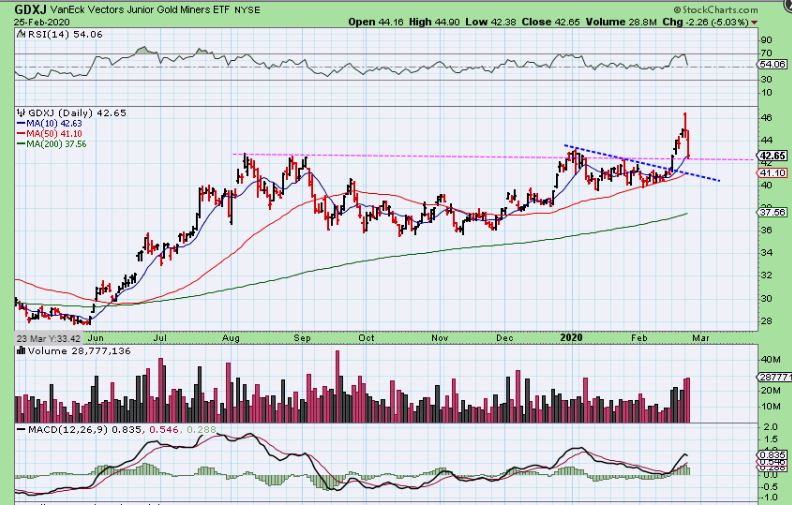
Task: Click the 42.65 price tag on right axis
Action: click(772, 156)
